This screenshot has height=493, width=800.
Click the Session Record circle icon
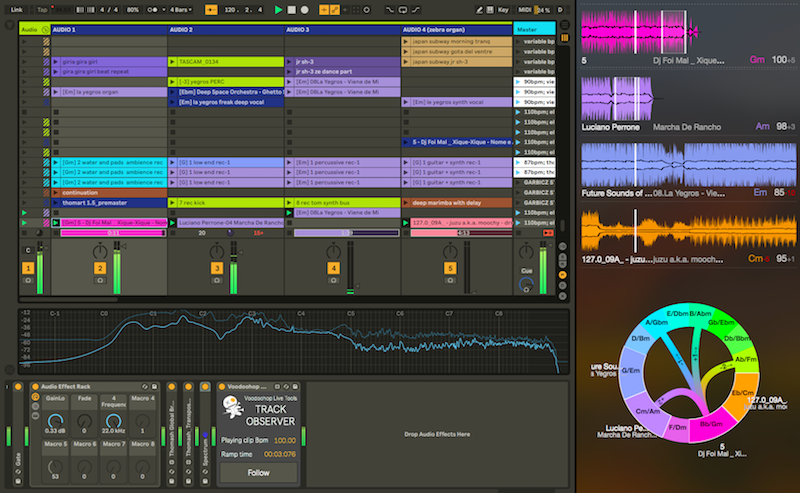pyautogui.click(x=366, y=10)
